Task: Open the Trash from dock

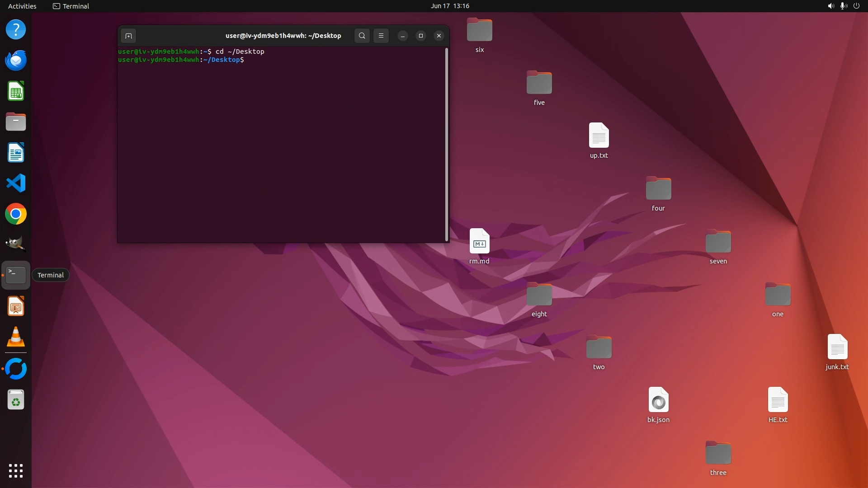Action: click(x=16, y=400)
